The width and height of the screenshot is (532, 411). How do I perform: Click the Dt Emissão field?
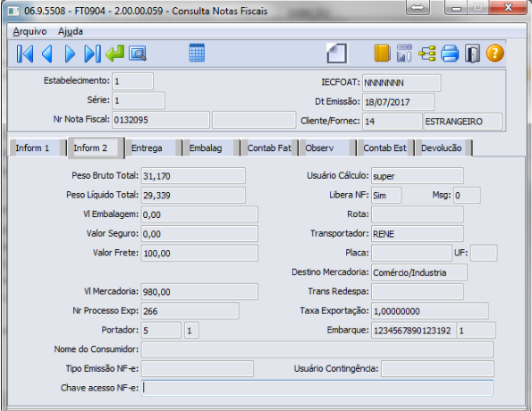pyautogui.click(x=398, y=102)
